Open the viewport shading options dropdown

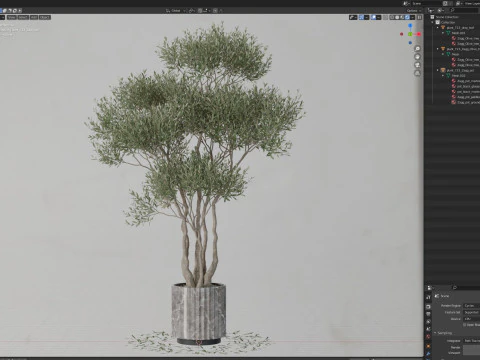tap(412, 17)
